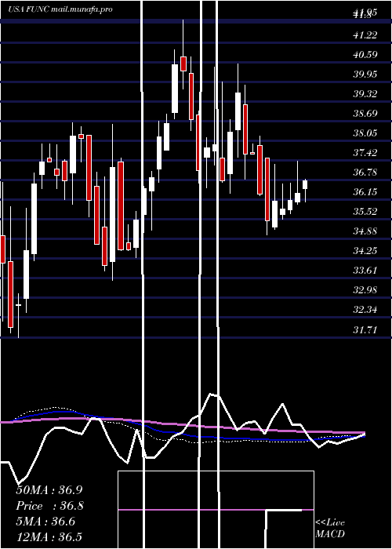
Task: Click the 34.25 price axis label
Action: click(x=365, y=251)
